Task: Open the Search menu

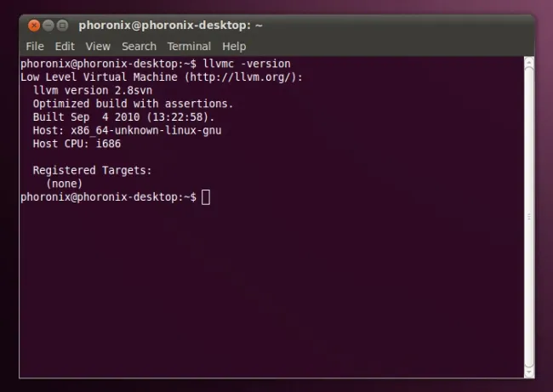Action: pyautogui.click(x=139, y=46)
